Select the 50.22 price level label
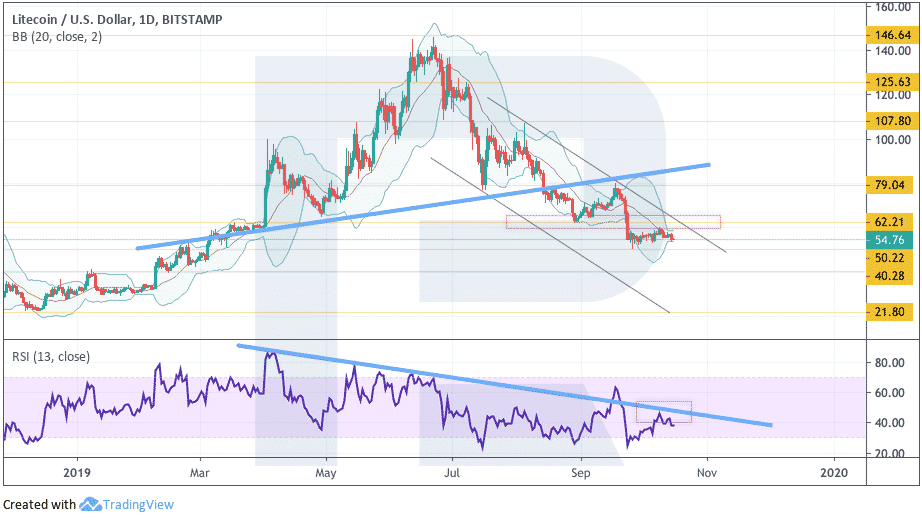Viewport: 922px width, 522px height. click(x=890, y=257)
